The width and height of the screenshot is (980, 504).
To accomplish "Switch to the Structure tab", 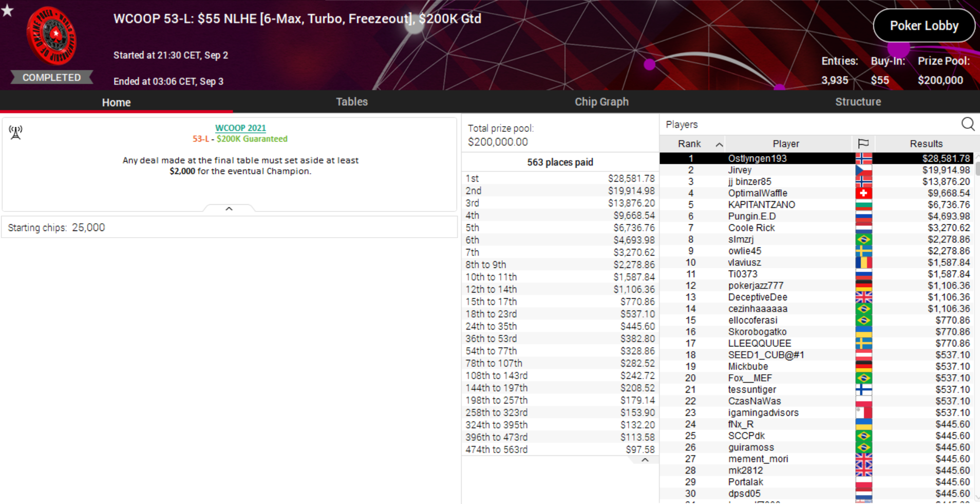I will click(858, 102).
